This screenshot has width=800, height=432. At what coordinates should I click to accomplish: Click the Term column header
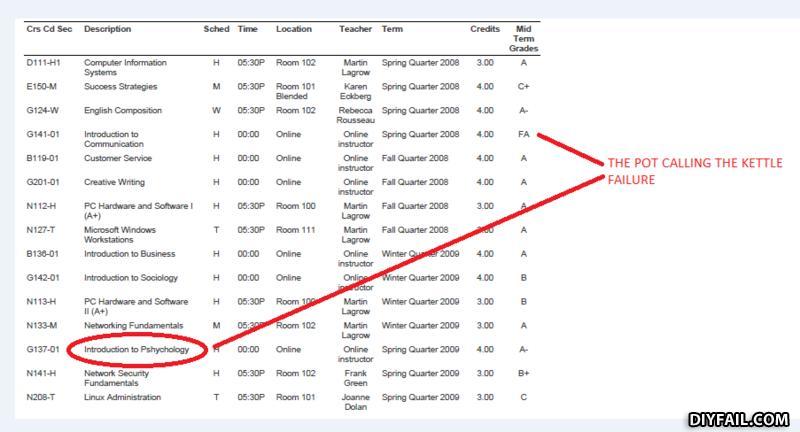392,29
